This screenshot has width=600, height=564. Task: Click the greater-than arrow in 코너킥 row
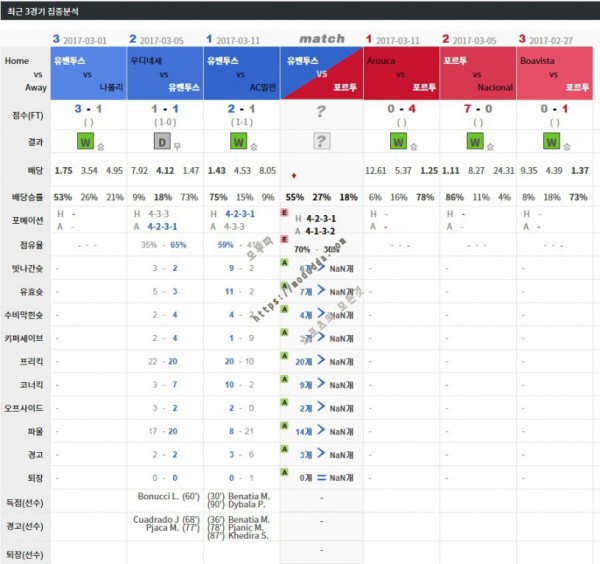click(x=321, y=384)
